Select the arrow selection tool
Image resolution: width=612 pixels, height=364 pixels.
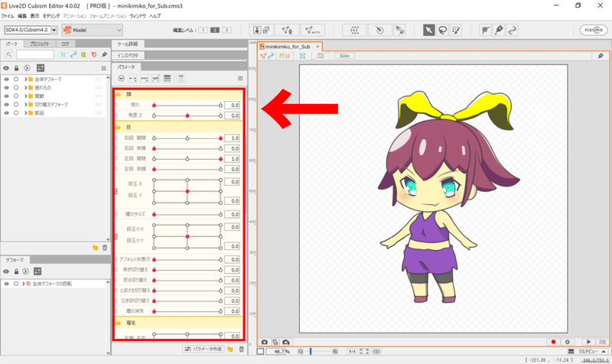point(428,30)
